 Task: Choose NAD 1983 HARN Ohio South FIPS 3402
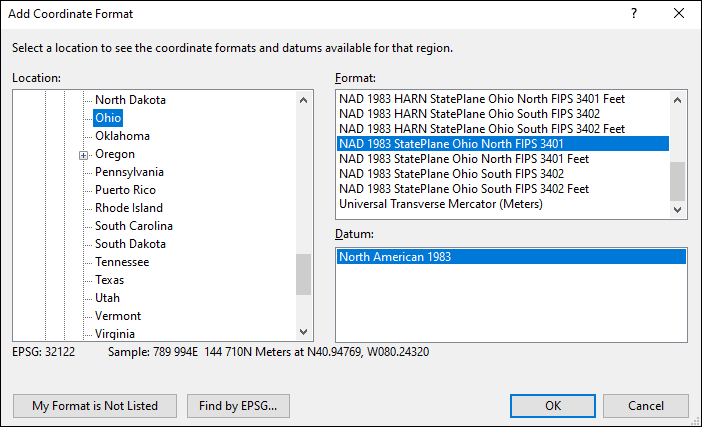click(503, 114)
